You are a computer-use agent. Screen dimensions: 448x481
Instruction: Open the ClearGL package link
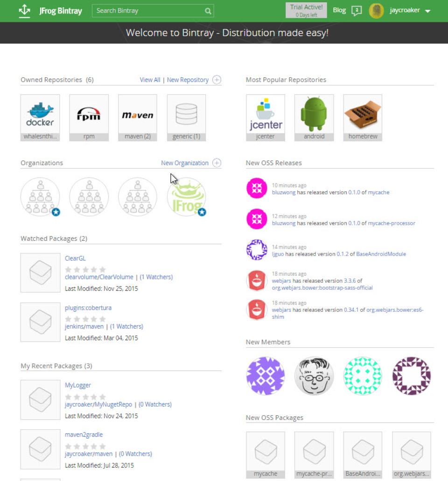click(75, 258)
